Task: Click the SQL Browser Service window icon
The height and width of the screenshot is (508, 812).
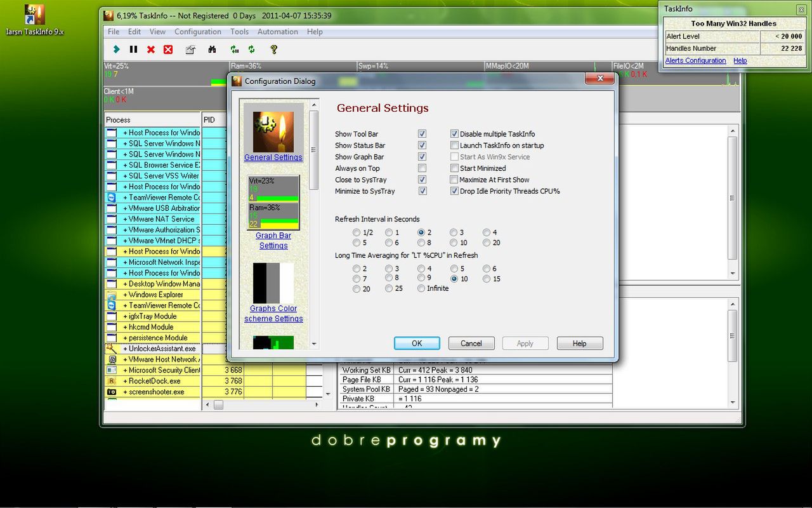Action: click(x=112, y=165)
